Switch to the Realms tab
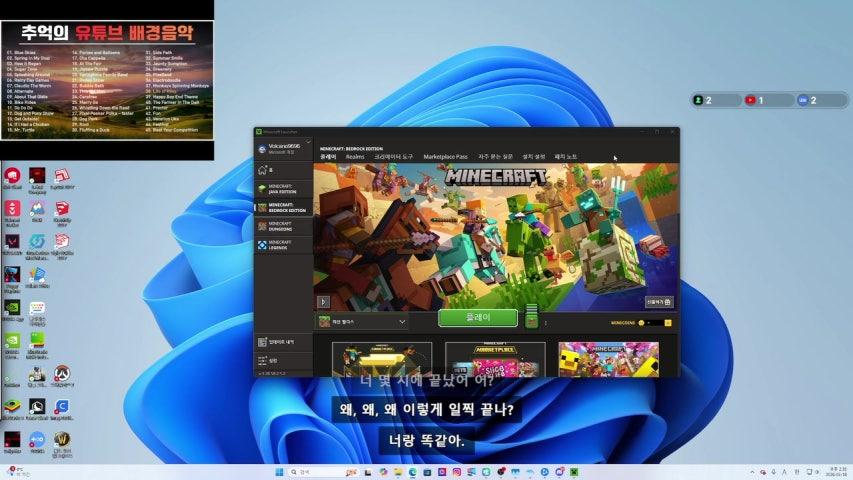 point(355,157)
